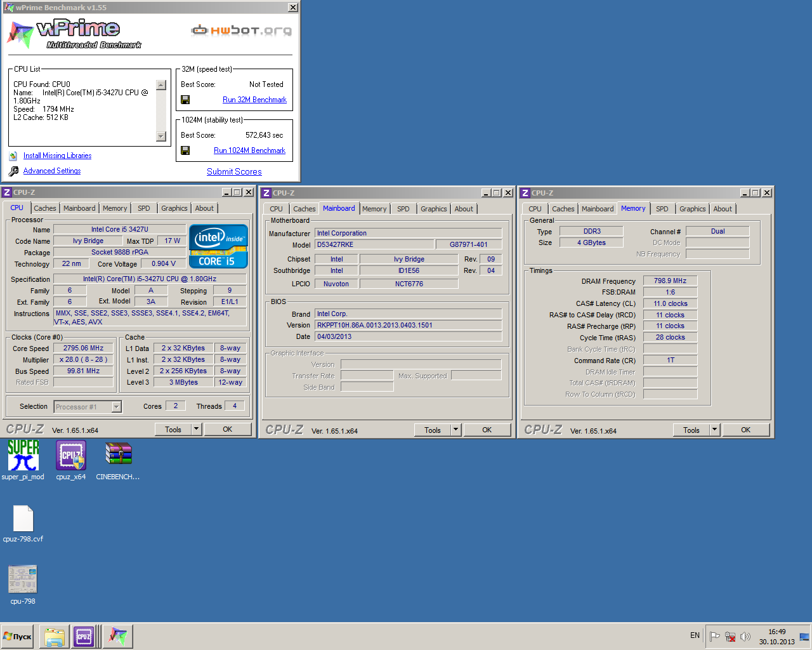This screenshot has height=650, width=812.
Task: Open Tools dropdown arrow in middle CPU-Z window
Action: 455,430
